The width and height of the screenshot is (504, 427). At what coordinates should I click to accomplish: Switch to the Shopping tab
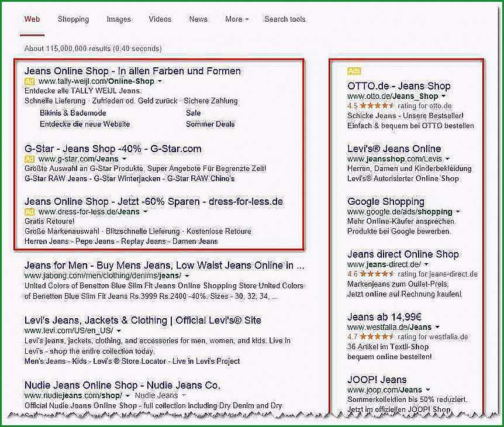pos(73,19)
